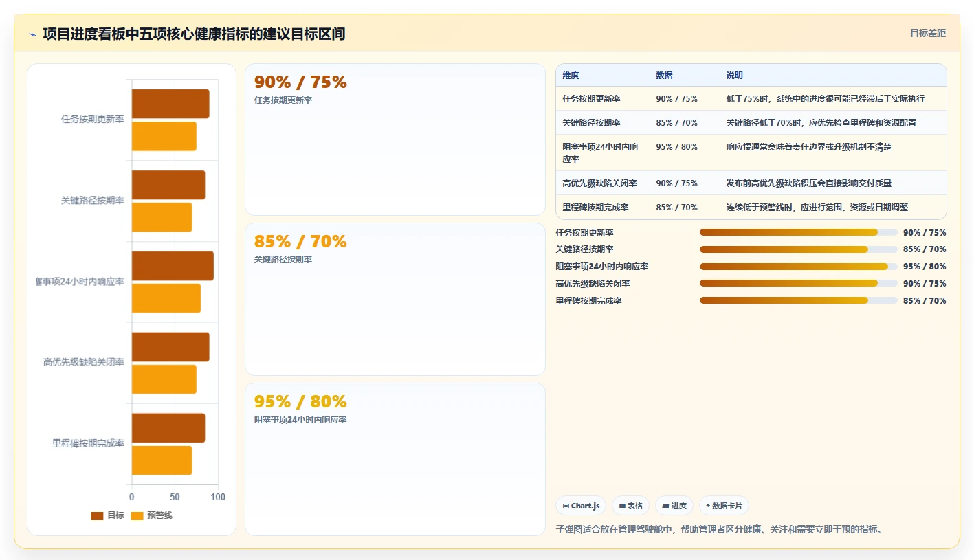Toggle the 目标 legend entry in chart

pyautogui.click(x=107, y=515)
